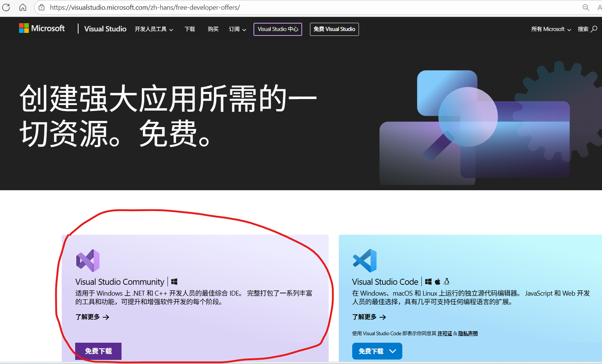
Task: Click 了解更多 under Visual Studio Community
Action: tap(92, 317)
